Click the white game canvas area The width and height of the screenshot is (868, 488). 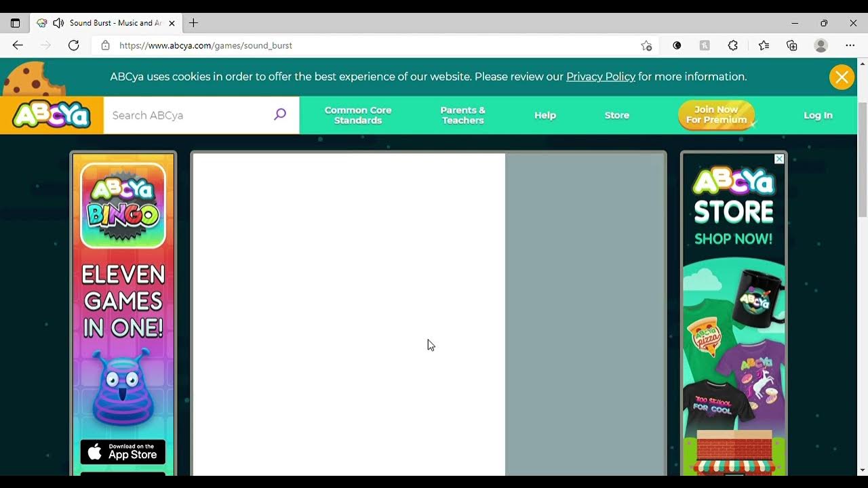(x=349, y=314)
